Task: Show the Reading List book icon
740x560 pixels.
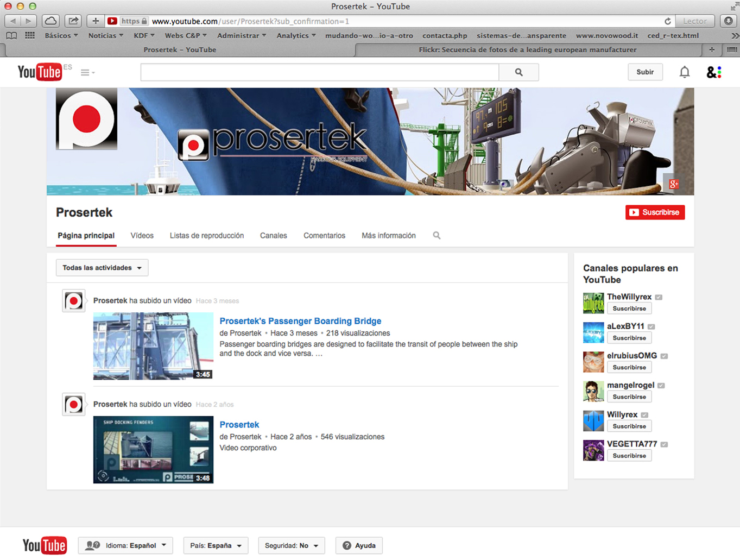Action: [x=11, y=35]
